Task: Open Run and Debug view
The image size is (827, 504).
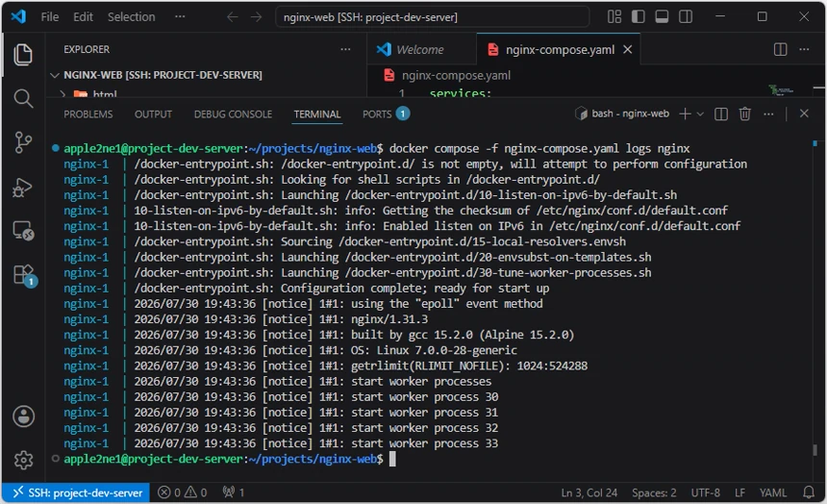Action: point(23,187)
